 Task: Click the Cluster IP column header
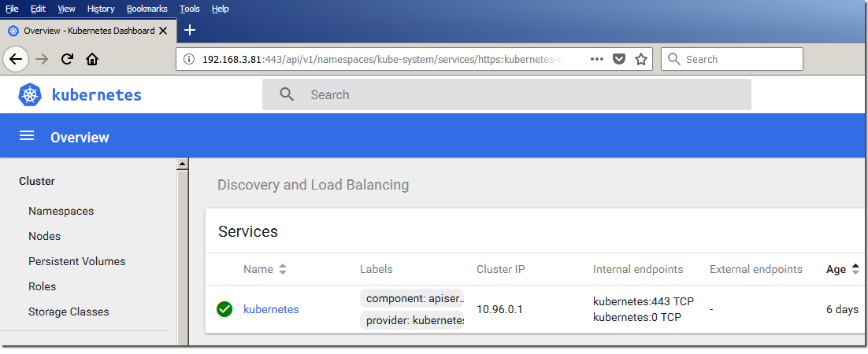tap(501, 269)
